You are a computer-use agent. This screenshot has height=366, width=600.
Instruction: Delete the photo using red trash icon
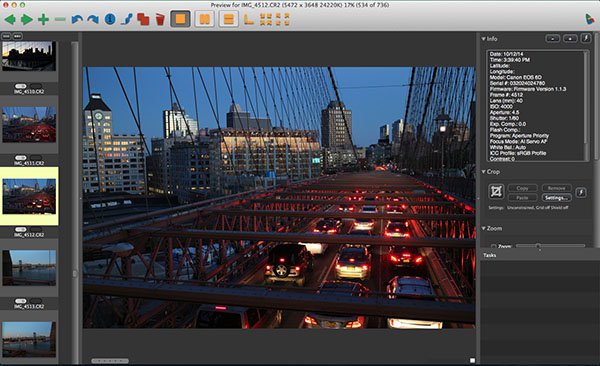[160, 19]
